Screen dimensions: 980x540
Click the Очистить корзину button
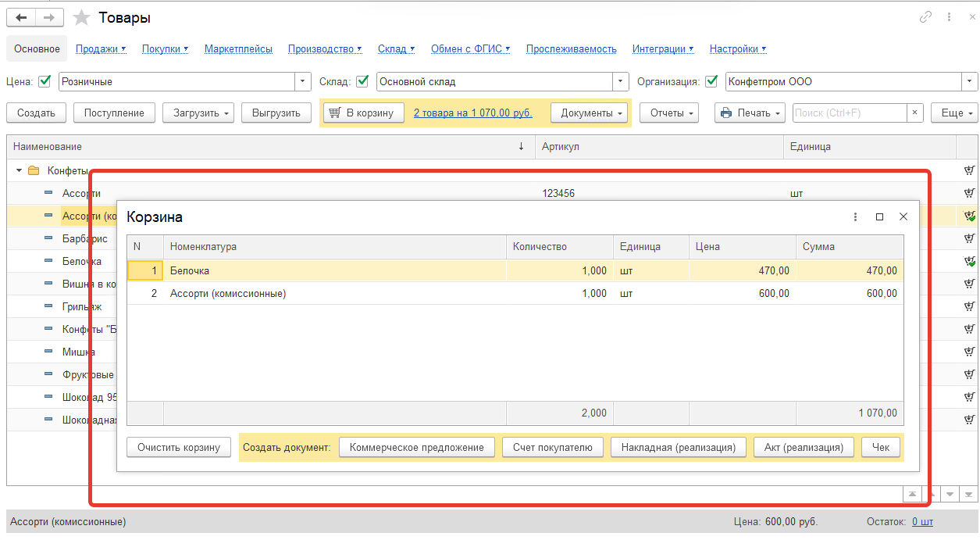click(x=179, y=448)
